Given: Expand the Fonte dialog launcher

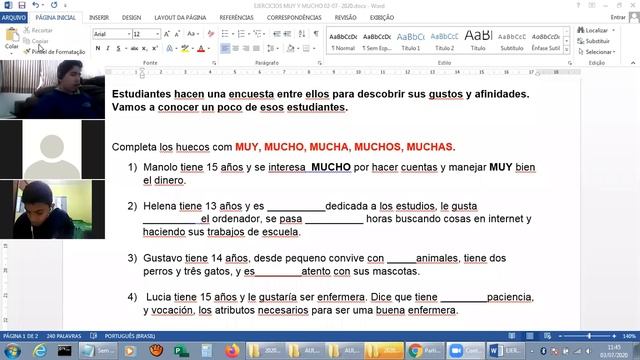Looking at the screenshot, I should 214,63.
